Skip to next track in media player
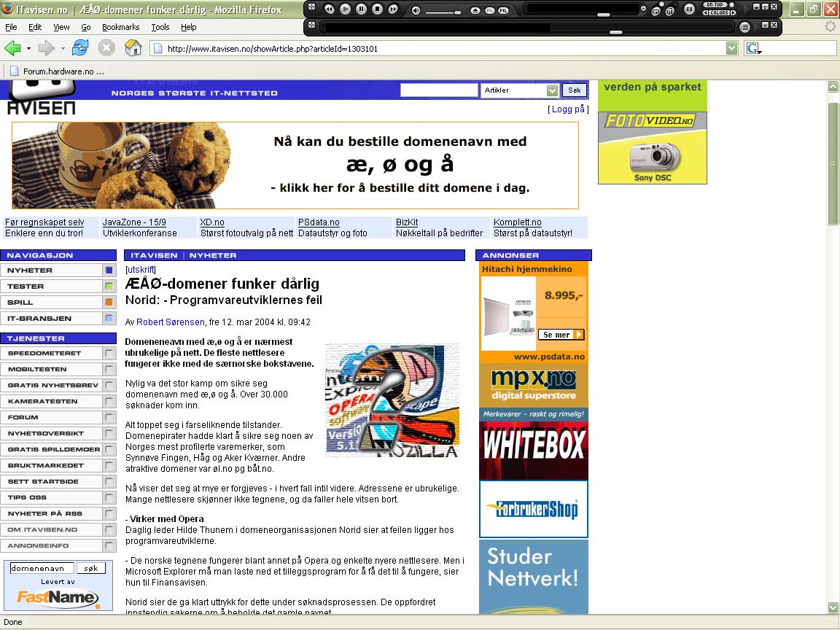 (x=393, y=9)
